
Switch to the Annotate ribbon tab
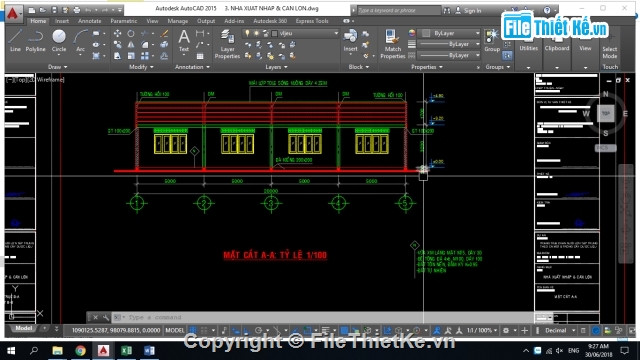[x=89, y=21]
